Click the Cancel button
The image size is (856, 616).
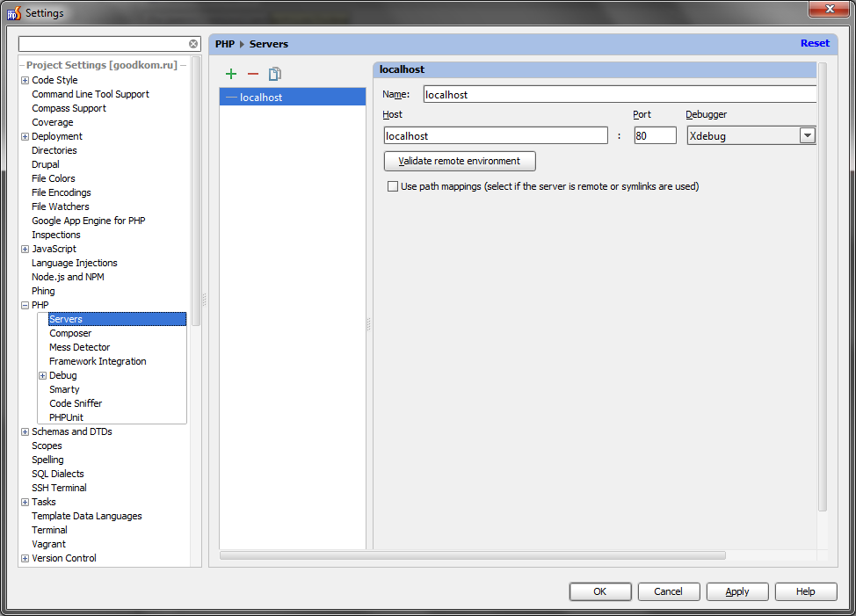click(x=668, y=591)
